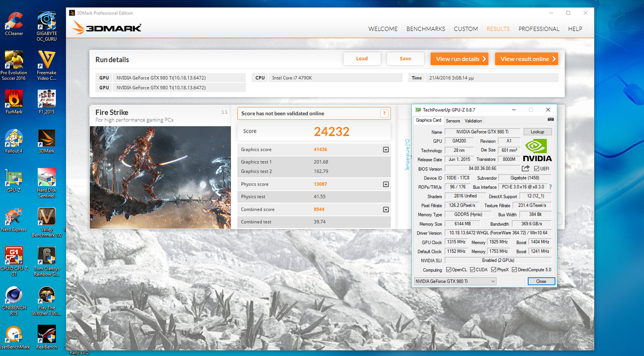Image resolution: width=644 pixels, height=356 pixels.
Task: Click GPU-Z title bar app icon
Action: (418, 110)
